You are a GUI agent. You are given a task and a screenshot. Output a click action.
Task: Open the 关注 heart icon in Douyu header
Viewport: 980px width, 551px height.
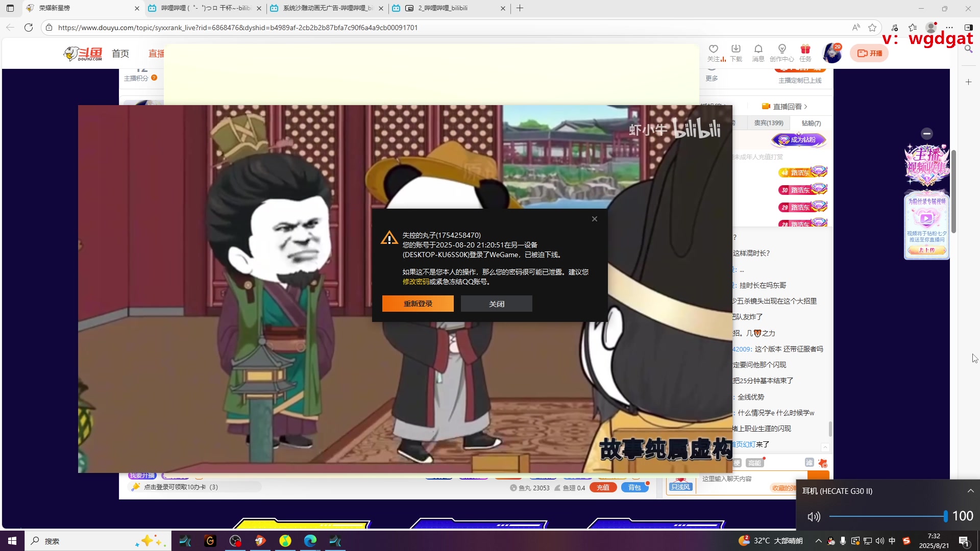[x=714, y=49]
